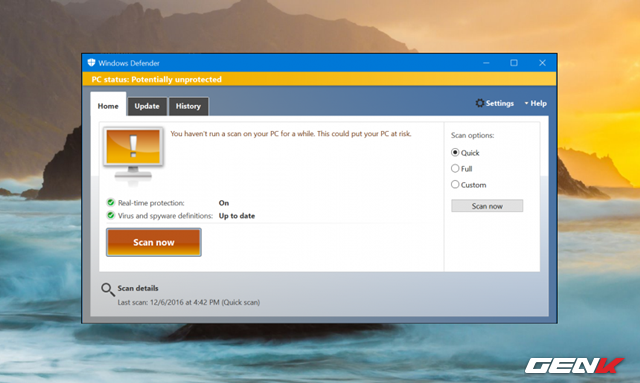Select the Full scan option

(x=455, y=168)
